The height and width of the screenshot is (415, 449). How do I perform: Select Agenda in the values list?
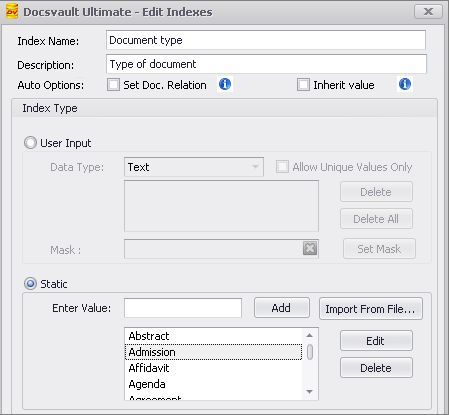(x=213, y=384)
